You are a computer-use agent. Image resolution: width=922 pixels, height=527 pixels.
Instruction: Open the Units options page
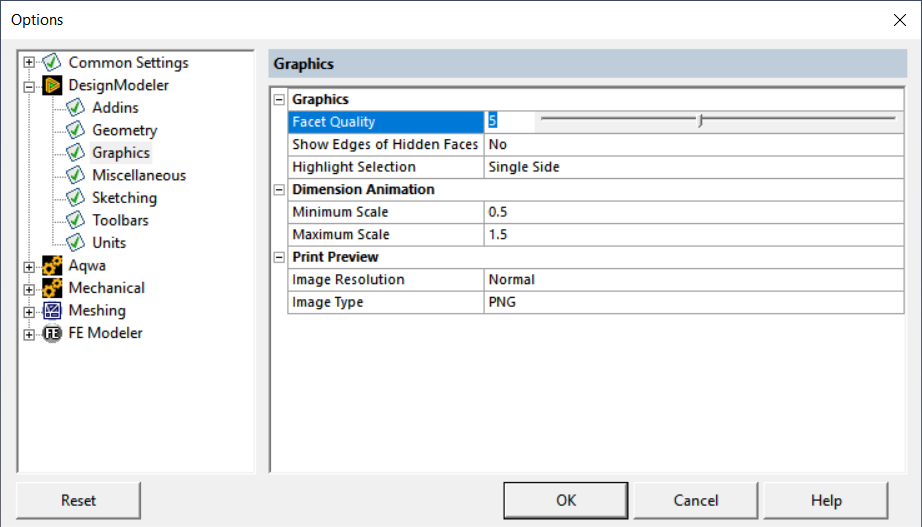point(109,242)
